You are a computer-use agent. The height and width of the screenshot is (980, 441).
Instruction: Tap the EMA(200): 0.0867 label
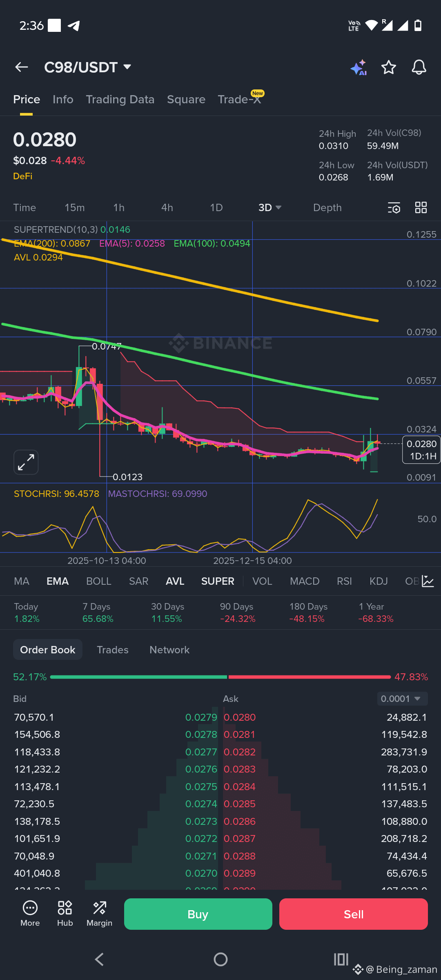[x=52, y=243]
